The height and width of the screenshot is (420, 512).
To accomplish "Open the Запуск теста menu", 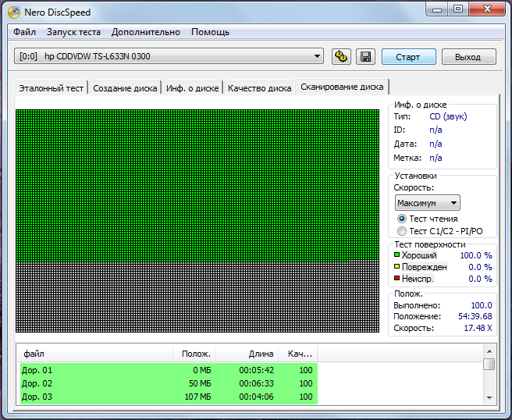I will tap(73, 32).
